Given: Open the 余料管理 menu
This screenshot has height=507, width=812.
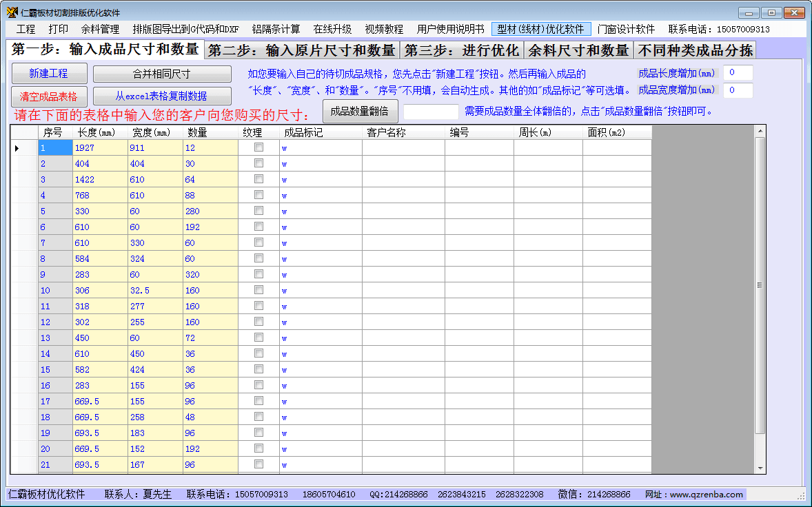Looking at the screenshot, I should pos(100,29).
